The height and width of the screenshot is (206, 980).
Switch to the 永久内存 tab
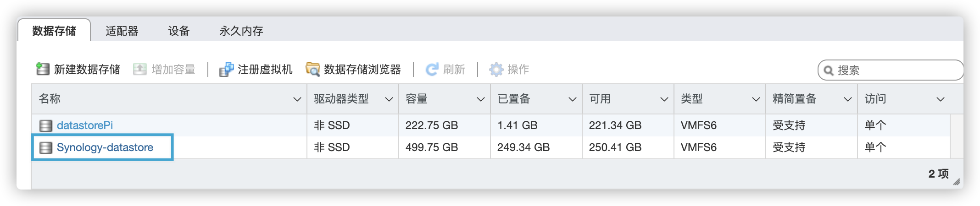(x=241, y=31)
